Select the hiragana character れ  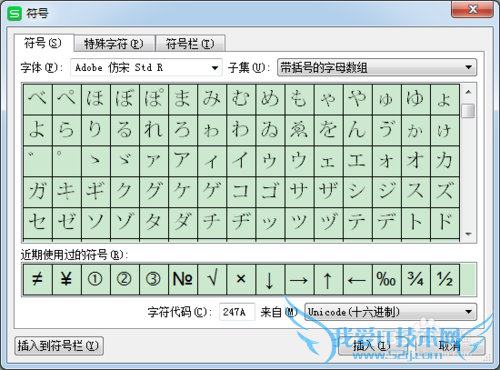point(154,130)
